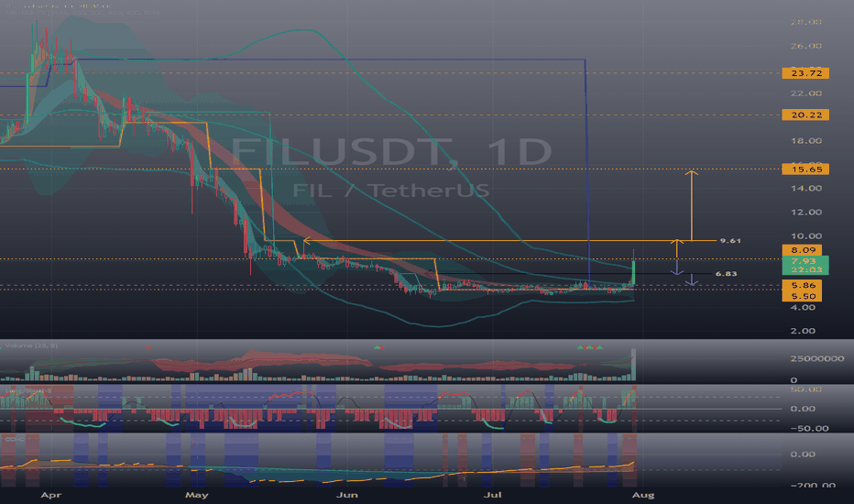Click the Aug label on the time axis
The image size is (854, 504).
(643, 495)
